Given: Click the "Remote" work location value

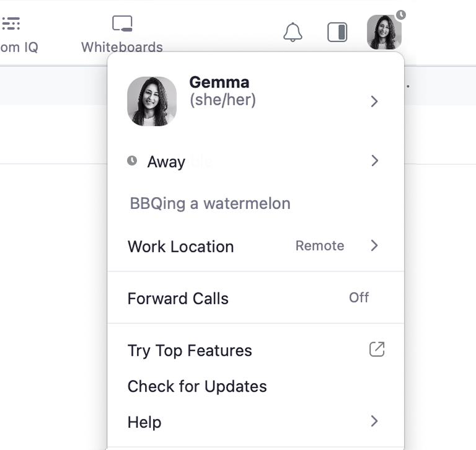Looking at the screenshot, I should (x=320, y=245).
